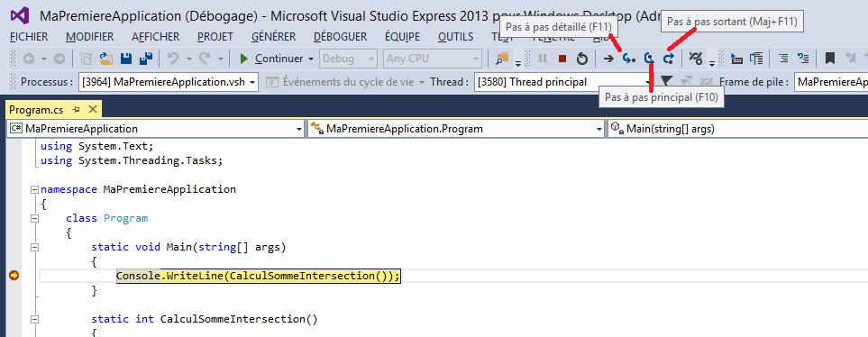Image resolution: width=868 pixels, height=337 pixels.
Task: Open the MaPremiereApplication project scope dropdown
Action: click(156, 129)
